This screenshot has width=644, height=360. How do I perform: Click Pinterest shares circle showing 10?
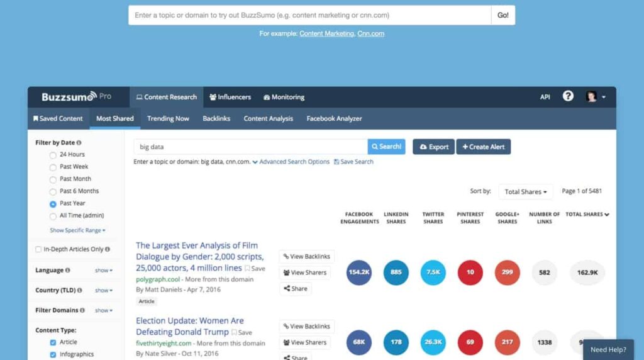[470, 273]
